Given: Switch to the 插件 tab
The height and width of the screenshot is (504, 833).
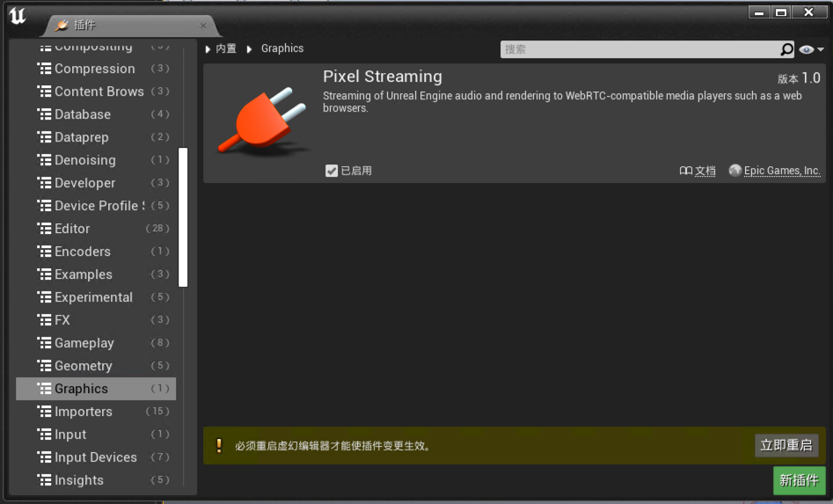Looking at the screenshot, I should click(x=130, y=25).
